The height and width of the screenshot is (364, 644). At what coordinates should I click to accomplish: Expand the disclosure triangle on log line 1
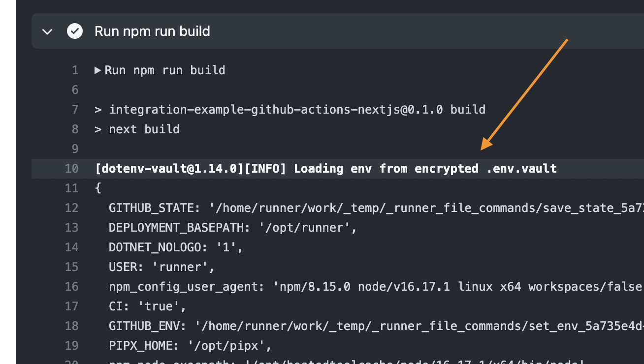click(x=97, y=70)
